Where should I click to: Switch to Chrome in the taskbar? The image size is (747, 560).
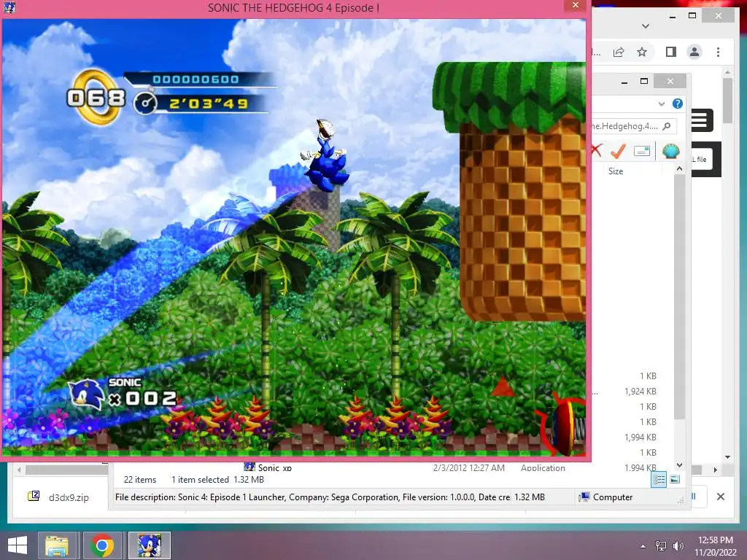102,545
